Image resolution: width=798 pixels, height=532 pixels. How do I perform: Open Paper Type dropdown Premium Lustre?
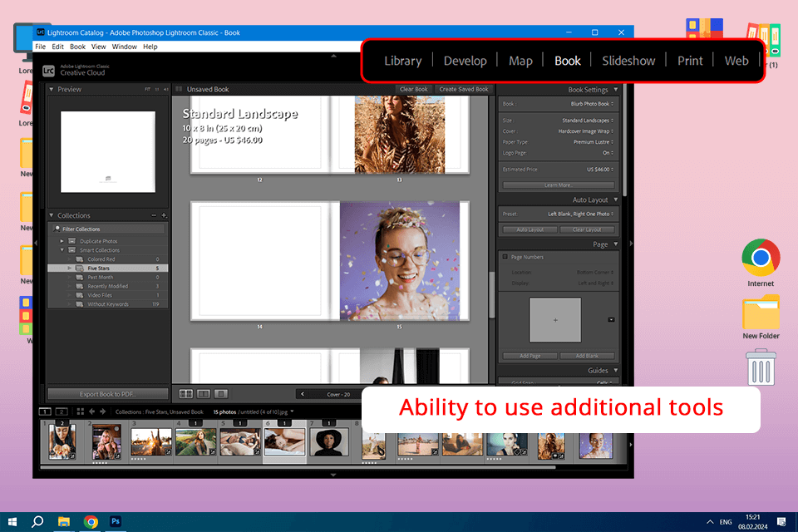pyautogui.click(x=593, y=142)
